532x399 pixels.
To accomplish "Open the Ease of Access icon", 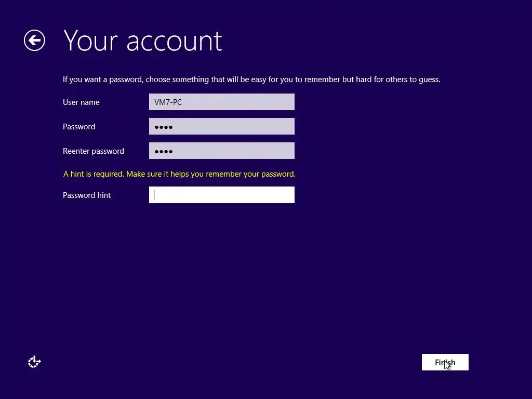I will click(34, 362).
